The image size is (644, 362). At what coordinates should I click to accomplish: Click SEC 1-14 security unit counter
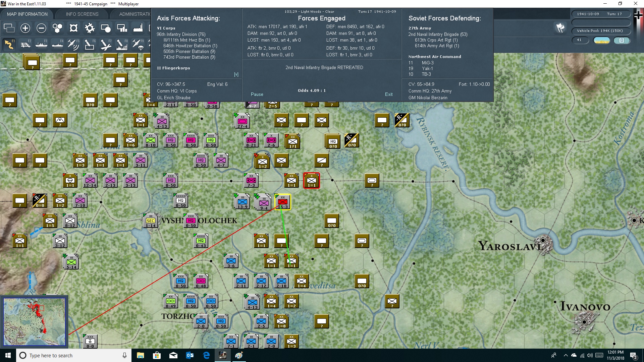pyautogui.click(x=151, y=221)
